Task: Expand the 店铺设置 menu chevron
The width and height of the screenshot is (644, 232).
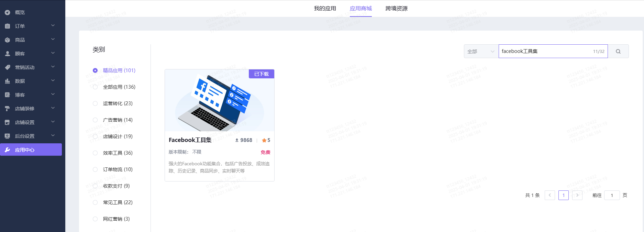Action: pos(53,122)
